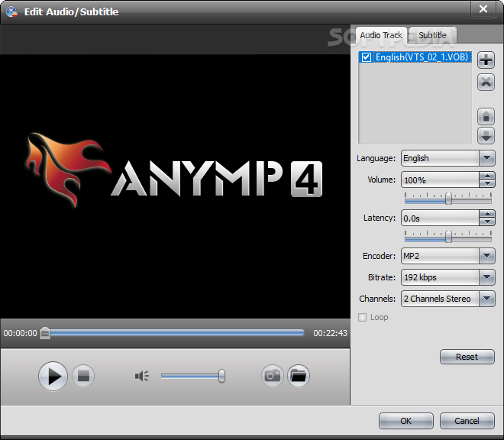
Task: Click the total duration 00:22:43 text
Action: (330, 333)
